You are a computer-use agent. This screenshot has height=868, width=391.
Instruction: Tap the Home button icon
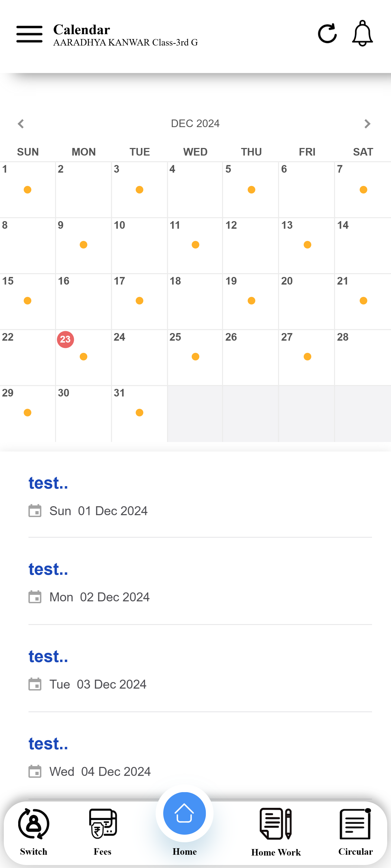[x=184, y=814]
